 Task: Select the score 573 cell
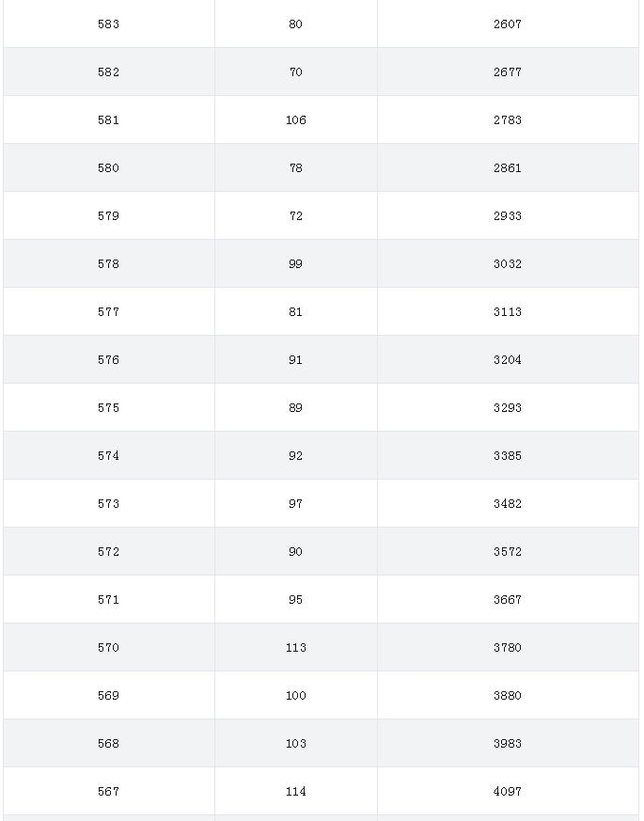tap(108, 504)
